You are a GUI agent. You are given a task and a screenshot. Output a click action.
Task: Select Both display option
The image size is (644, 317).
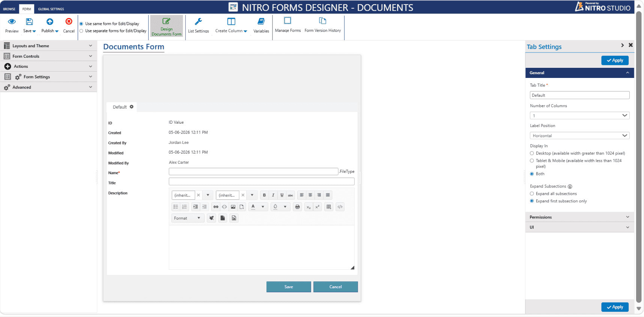(532, 174)
